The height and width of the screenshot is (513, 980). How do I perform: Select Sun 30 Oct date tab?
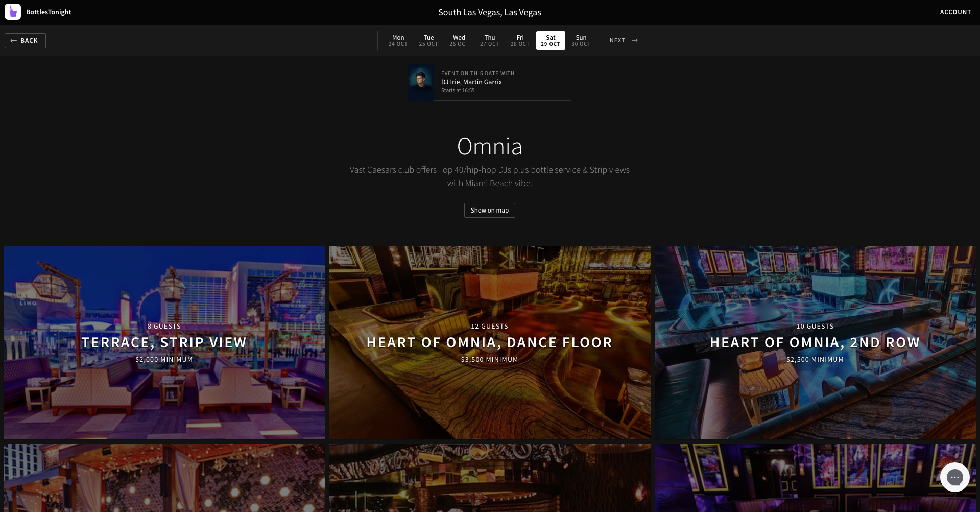click(x=581, y=40)
